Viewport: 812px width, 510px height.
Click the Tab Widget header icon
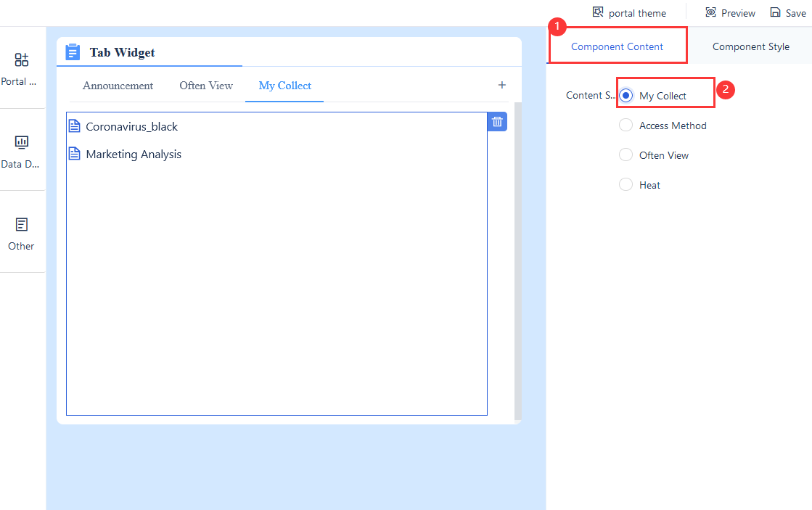point(73,52)
